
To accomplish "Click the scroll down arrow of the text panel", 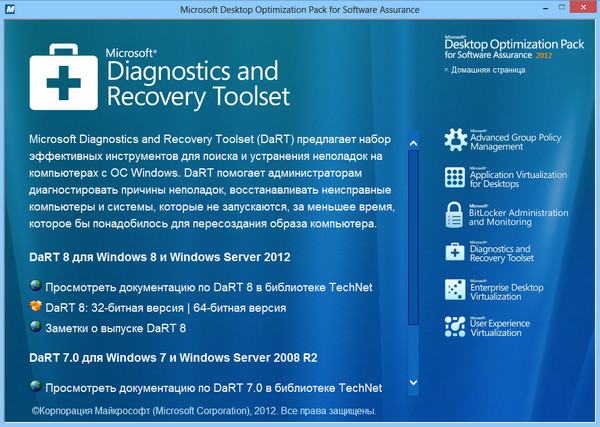I will pos(413,382).
